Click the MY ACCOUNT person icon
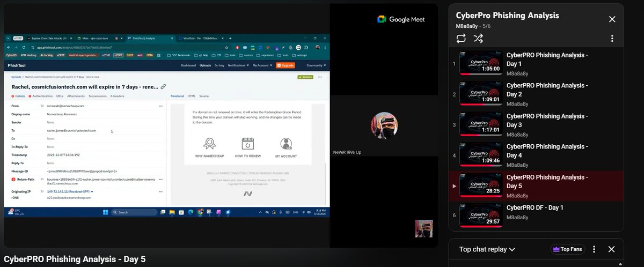Viewport: 644px width, 267px height. tap(286, 144)
